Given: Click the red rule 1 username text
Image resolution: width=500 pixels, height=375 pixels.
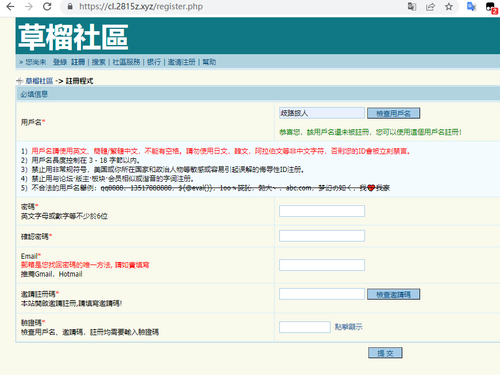Looking at the screenshot, I should click(221, 151).
